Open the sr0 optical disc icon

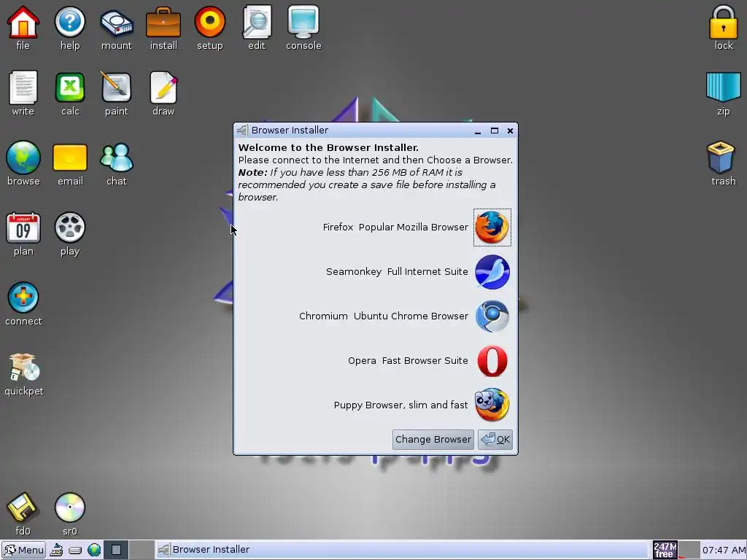click(69, 507)
